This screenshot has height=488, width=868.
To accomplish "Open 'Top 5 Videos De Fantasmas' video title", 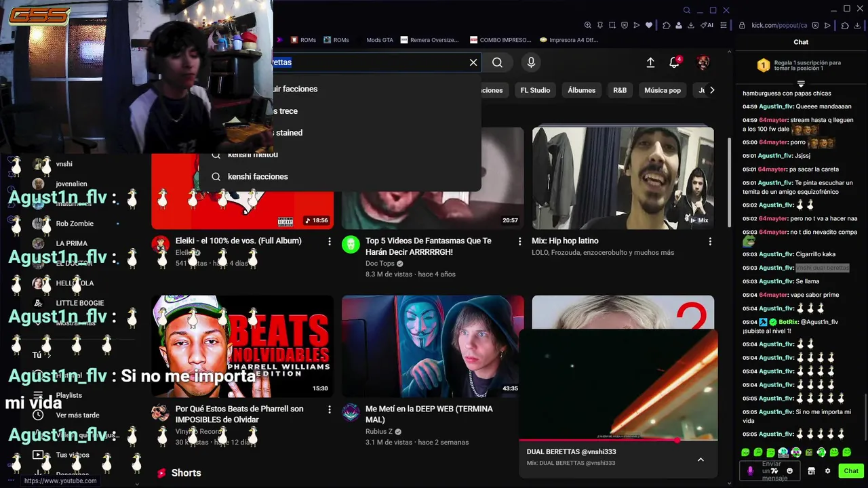I will (x=429, y=246).
